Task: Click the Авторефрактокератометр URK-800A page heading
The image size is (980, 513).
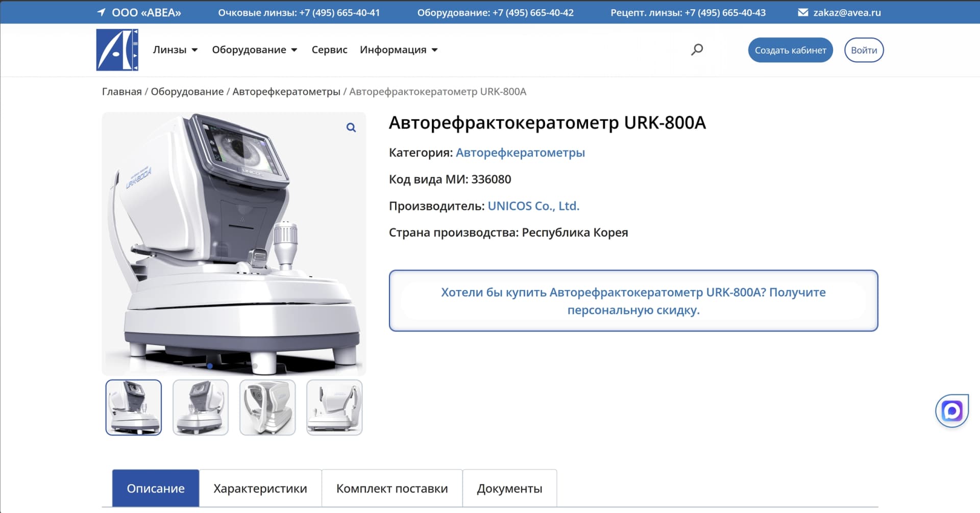Action: point(547,122)
